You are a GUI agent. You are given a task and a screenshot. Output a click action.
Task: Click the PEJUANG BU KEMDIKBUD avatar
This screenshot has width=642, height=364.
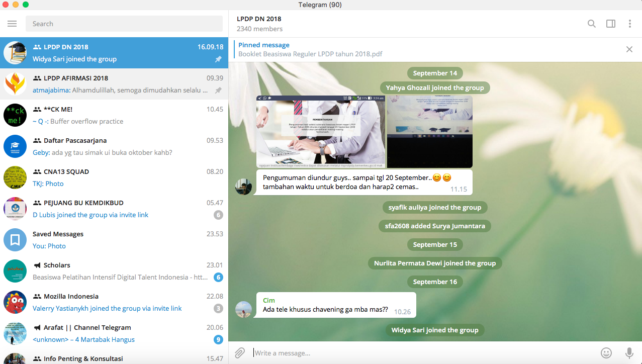coord(15,209)
